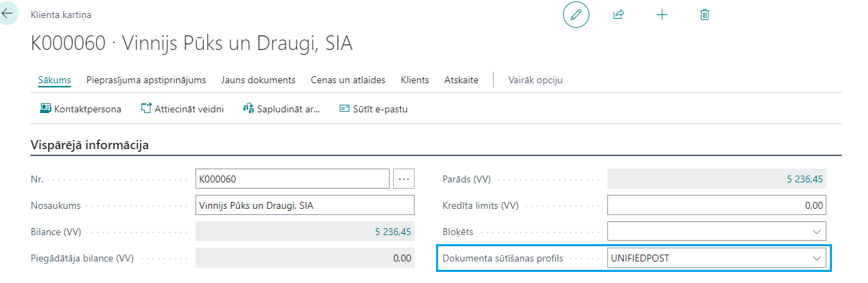The width and height of the screenshot is (868, 283).
Task: Click the plus icon to create new
Action: tap(662, 15)
